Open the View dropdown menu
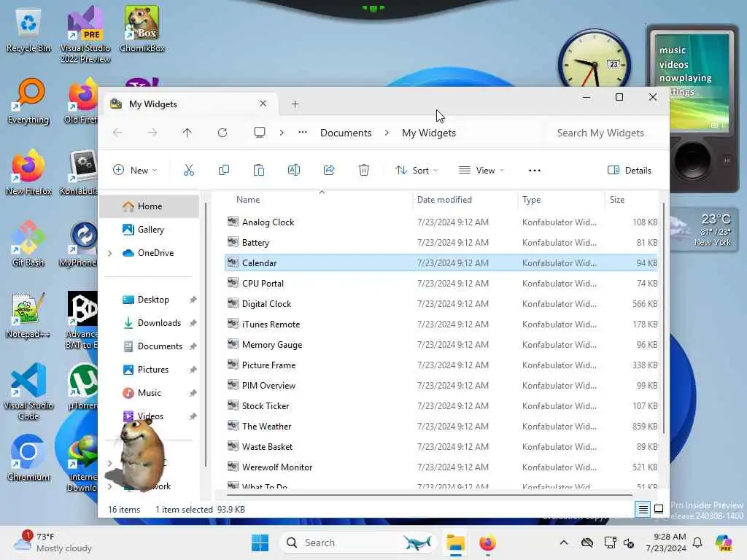The height and width of the screenshot is (560, 747). (x=481, y=171)
